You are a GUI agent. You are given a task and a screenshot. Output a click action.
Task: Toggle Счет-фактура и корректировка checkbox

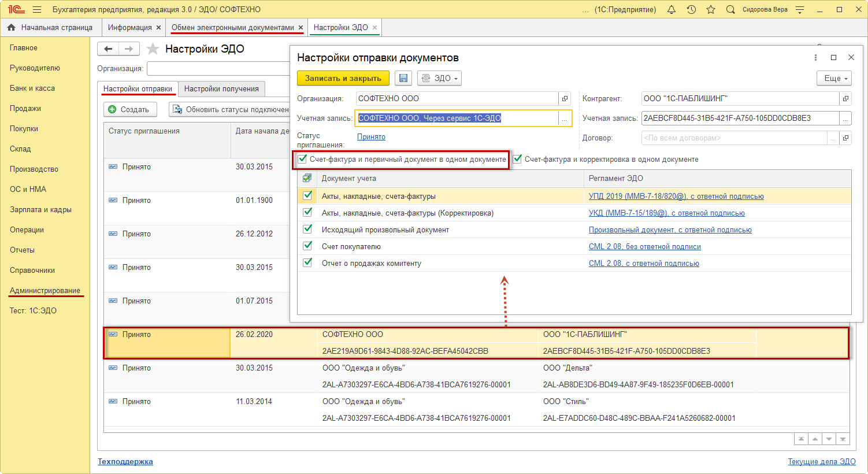pos(517,159)
